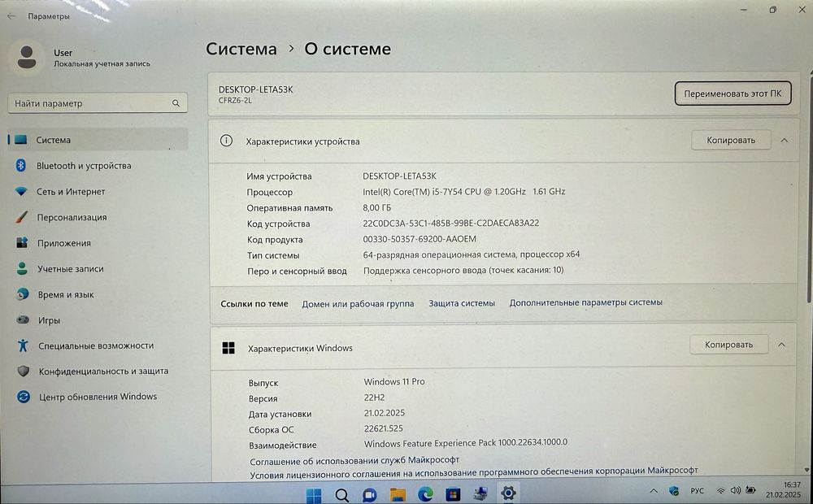The width and height of the screenshot is (813, 504).
Task: Open volume speaker tray icon
Action: point(735,490)
